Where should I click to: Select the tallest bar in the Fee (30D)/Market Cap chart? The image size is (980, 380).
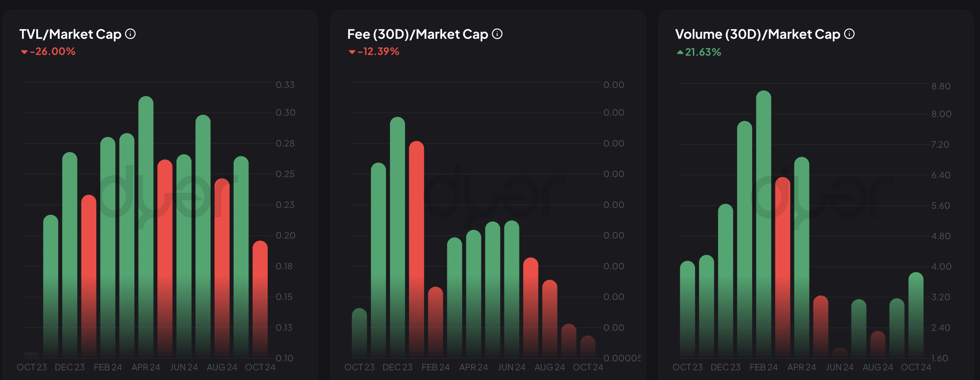point(397,236)
